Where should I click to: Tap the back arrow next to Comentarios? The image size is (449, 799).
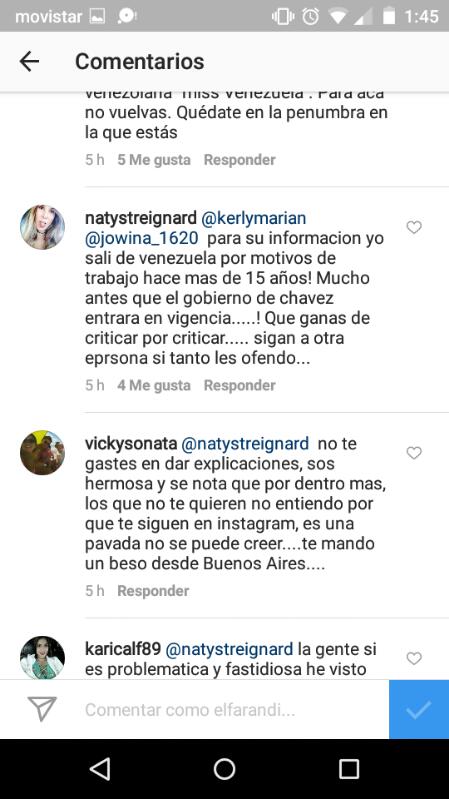point(29,62)
